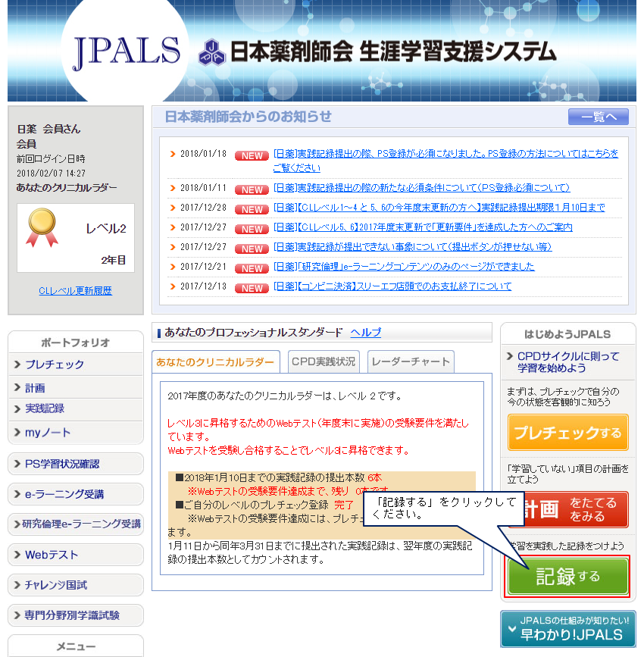Switch to the CPD実践状況 tab
The height and width of the screenshot is (657, 644).
(x=324, y=361)
